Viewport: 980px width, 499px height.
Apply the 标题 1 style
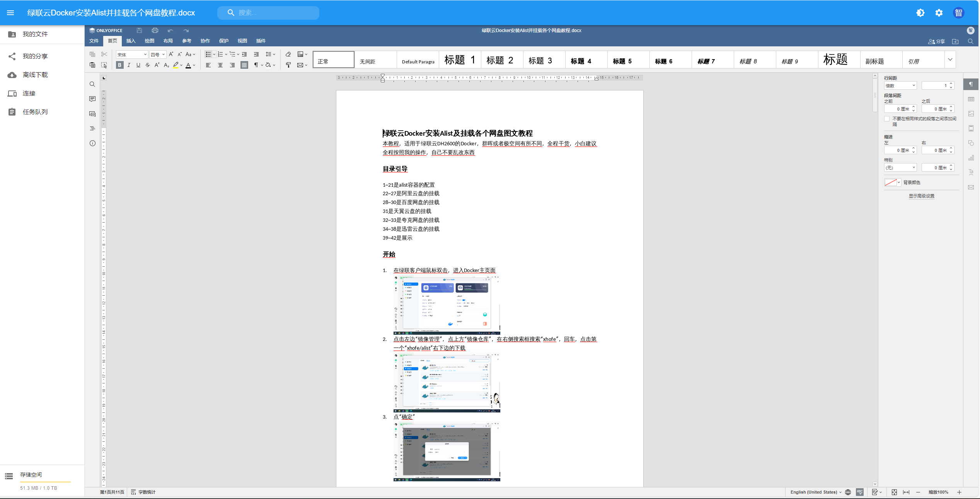tap(460, 60)
